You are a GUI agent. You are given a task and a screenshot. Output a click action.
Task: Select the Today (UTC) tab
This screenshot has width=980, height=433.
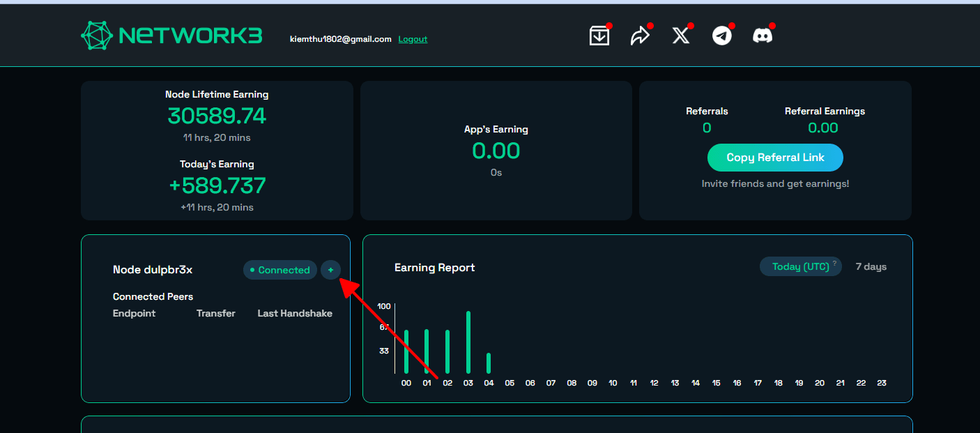pos(800,266)
